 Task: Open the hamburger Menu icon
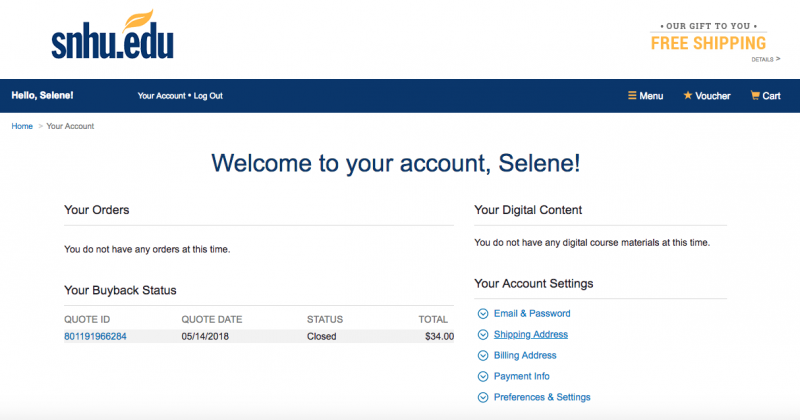(x=632, y=96)
